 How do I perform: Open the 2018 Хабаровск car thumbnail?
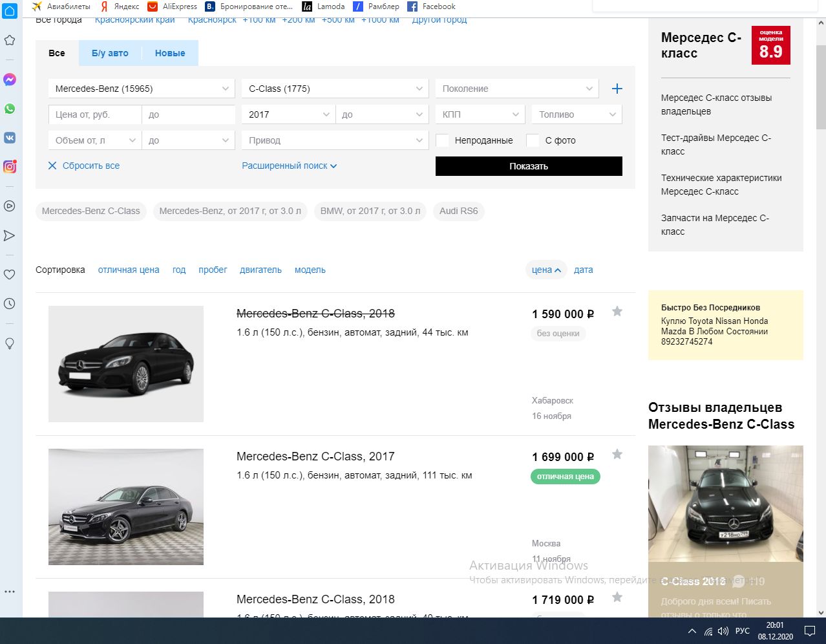pyautogui.click(x=126, y=364)
